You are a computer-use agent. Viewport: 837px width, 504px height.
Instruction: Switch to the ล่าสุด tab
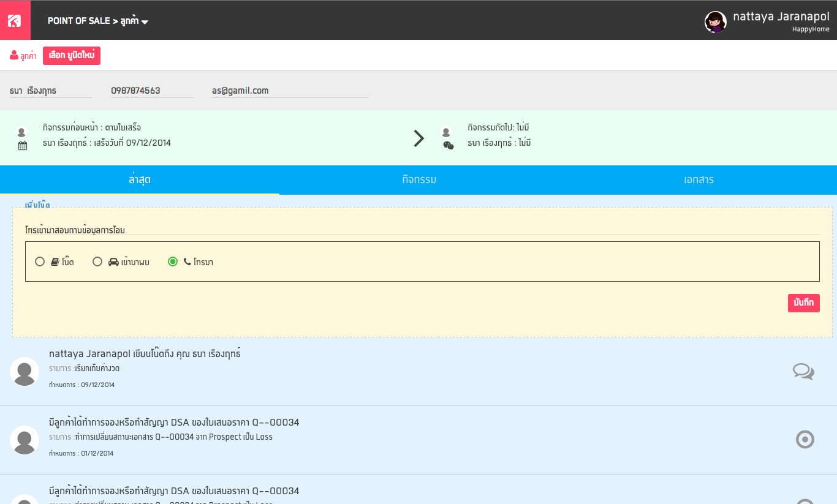[140, 180]
